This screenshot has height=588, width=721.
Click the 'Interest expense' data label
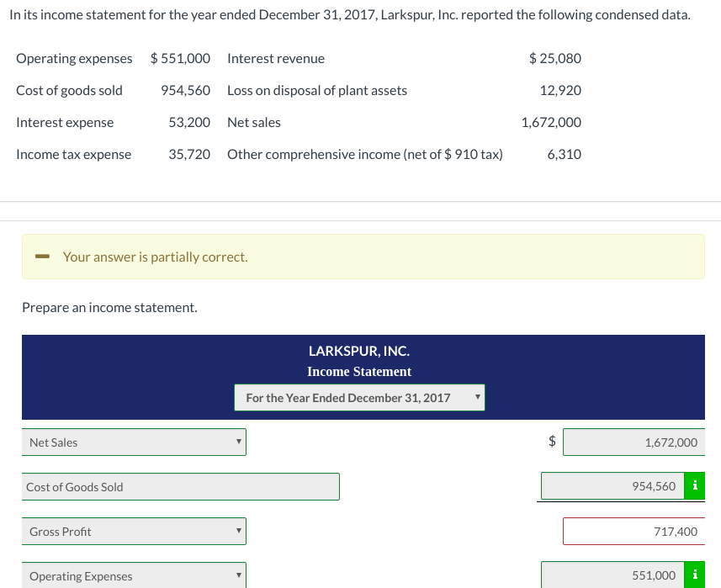coord(65,122)
